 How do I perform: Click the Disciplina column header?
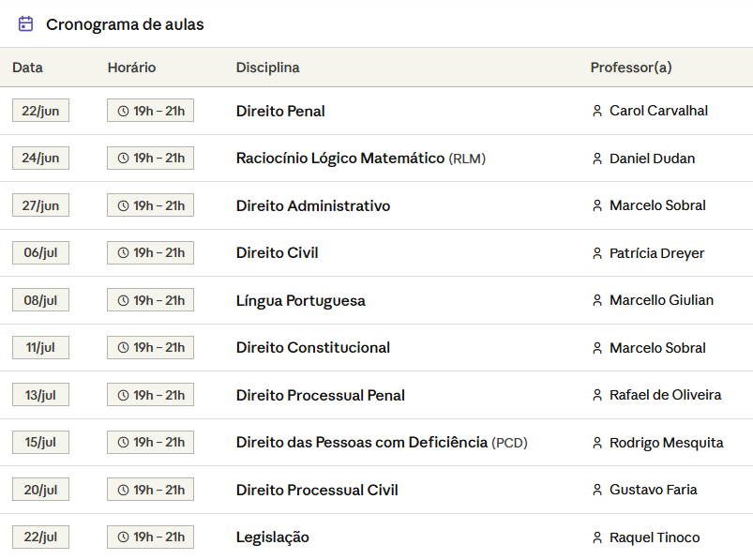click(x=267, y=68)
